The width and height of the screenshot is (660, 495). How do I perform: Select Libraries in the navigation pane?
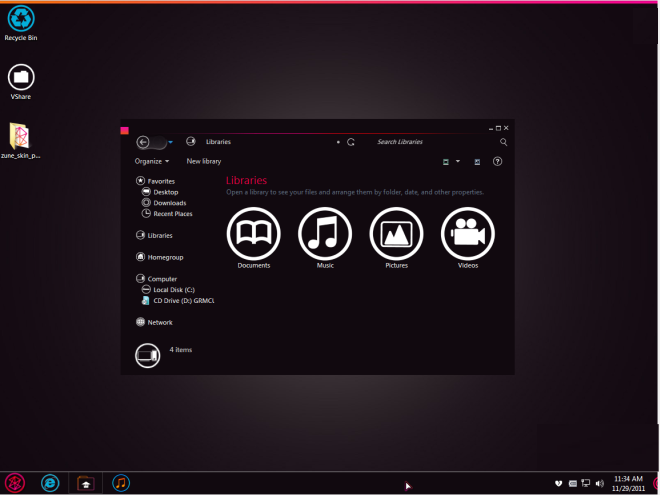pyautogui.click(x=154, y=235)
